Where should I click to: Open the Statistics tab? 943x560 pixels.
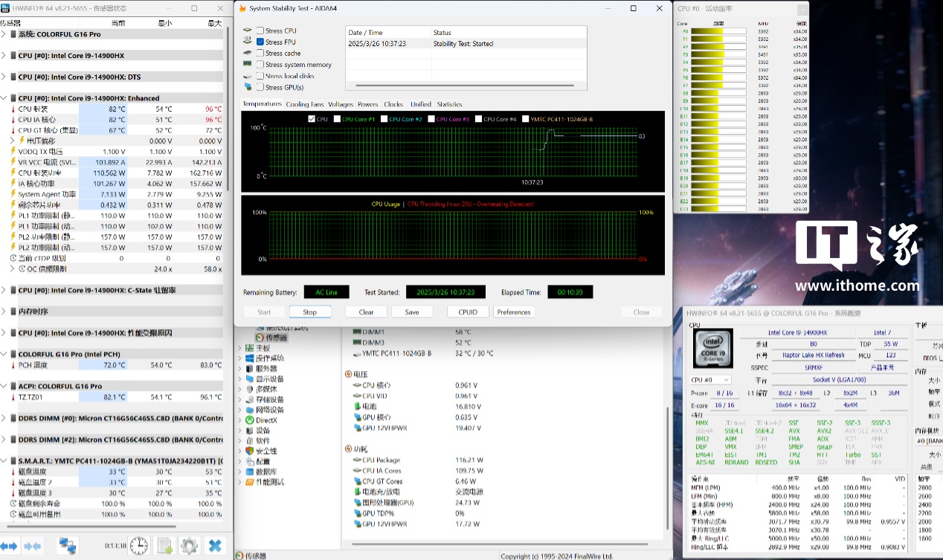pos(449,104)
